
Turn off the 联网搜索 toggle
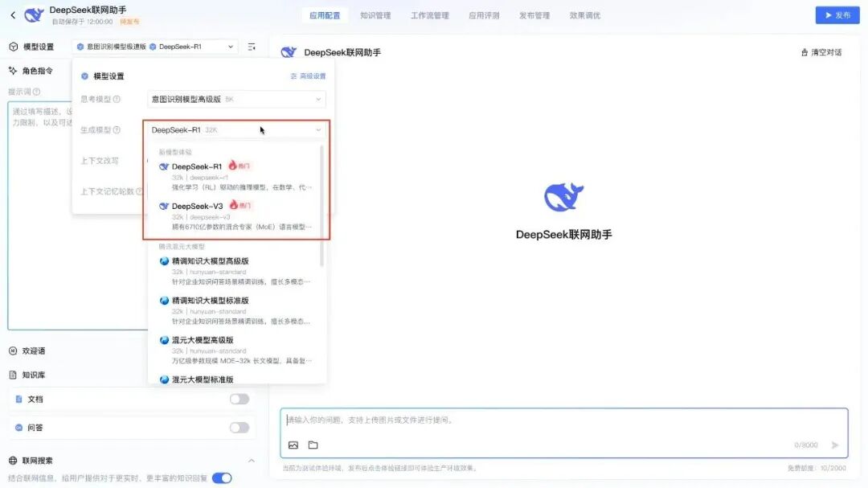(x=222, y=478)
